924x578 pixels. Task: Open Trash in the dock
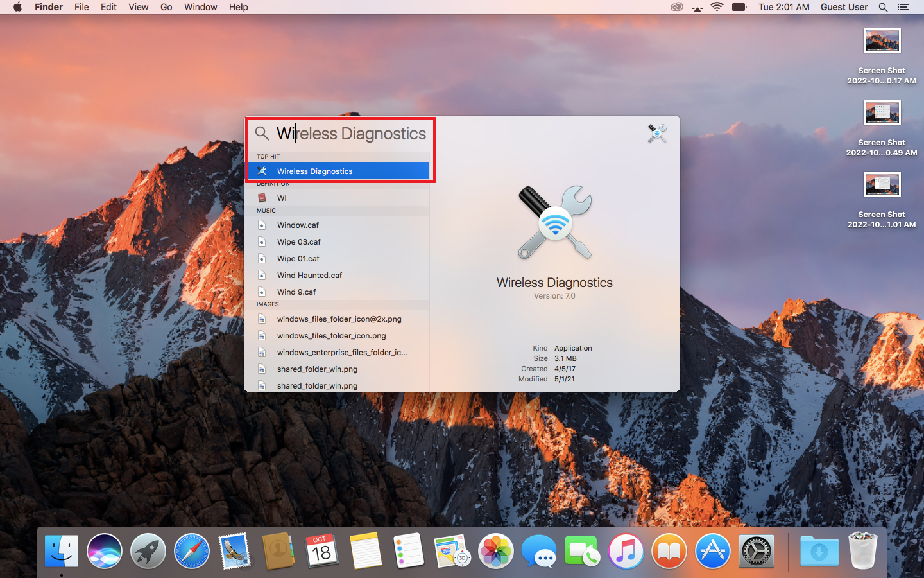[x=863, y=550]
